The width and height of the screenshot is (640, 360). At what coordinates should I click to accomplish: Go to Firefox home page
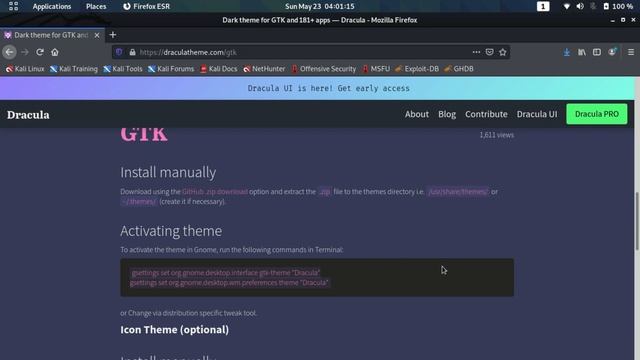pos(55,52)
